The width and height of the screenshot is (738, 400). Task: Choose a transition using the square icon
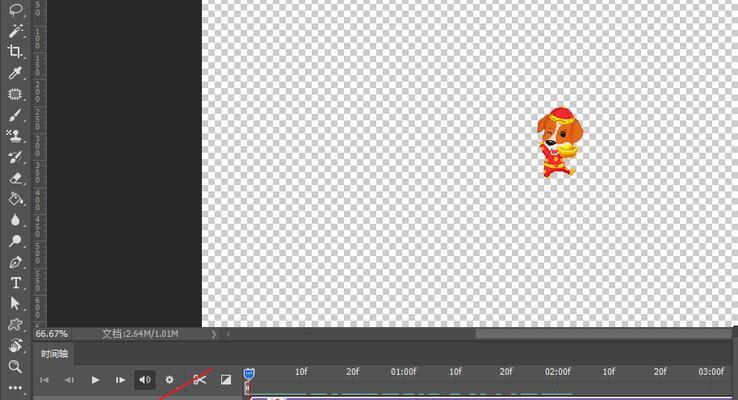coord(226,379)
